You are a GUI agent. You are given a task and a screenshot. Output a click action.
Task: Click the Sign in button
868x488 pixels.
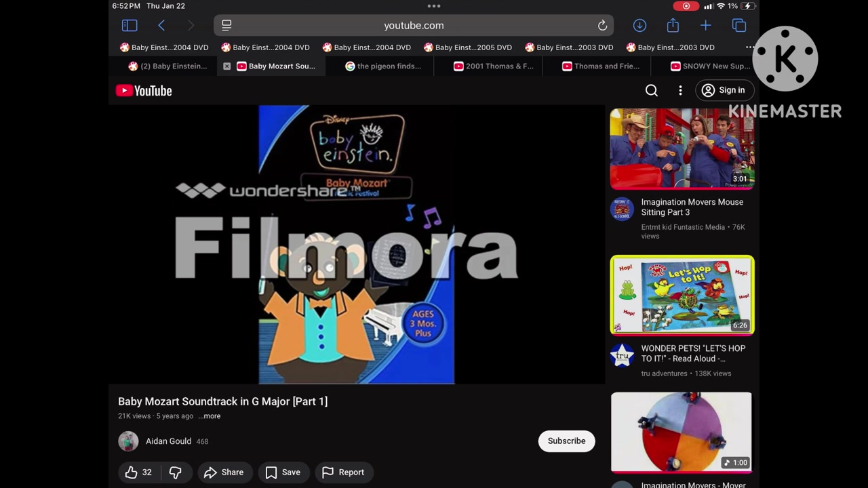click(x=724, y=90)
